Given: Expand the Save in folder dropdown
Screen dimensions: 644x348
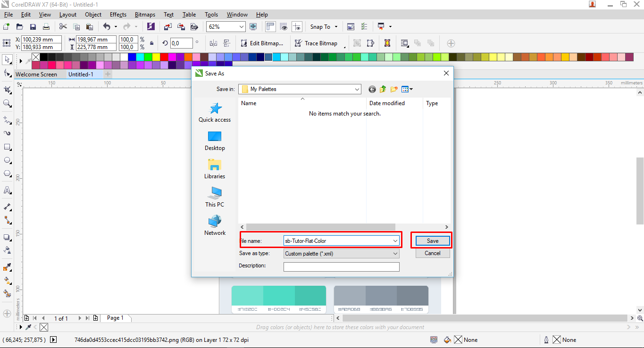Looking at the screenshot, I should tap(357, 89).
